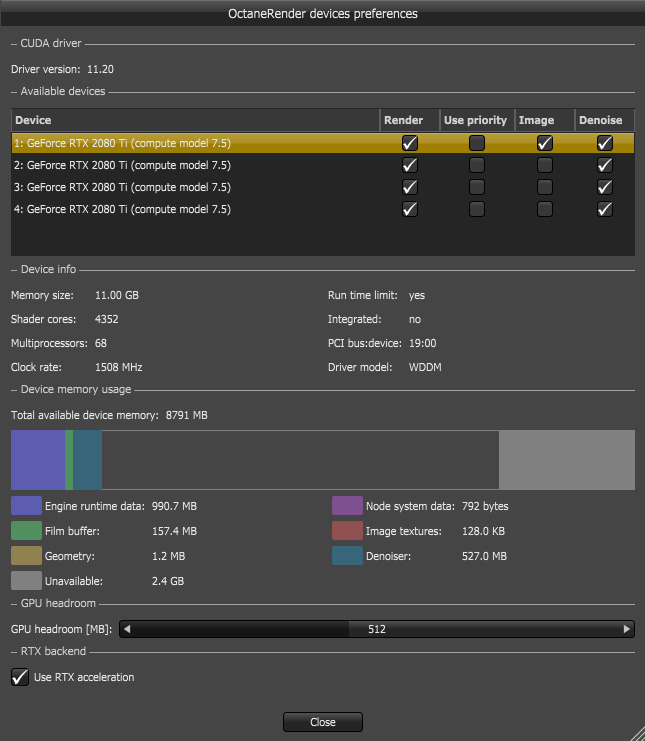This screenshot has width=645, height=741.
Task: Click the PCI bus:device value 19:00
Action: click(x=422, y=343)
